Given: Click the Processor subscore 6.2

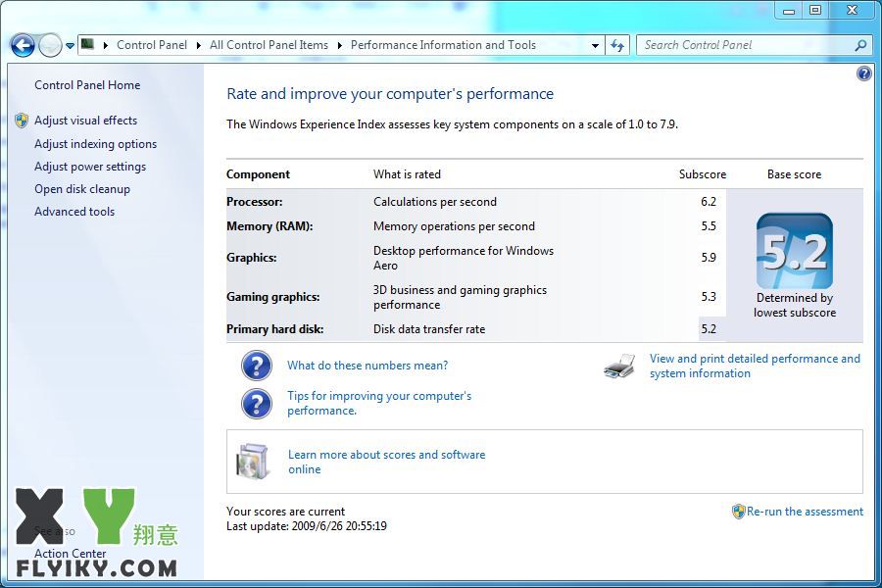Looking at the screenshot, I should [709, 202].
